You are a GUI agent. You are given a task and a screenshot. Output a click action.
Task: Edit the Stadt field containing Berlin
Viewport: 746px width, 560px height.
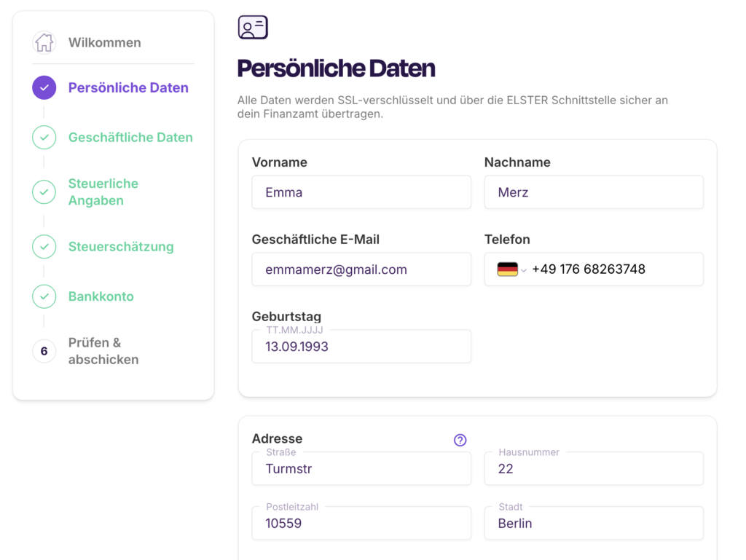point(594,523)
